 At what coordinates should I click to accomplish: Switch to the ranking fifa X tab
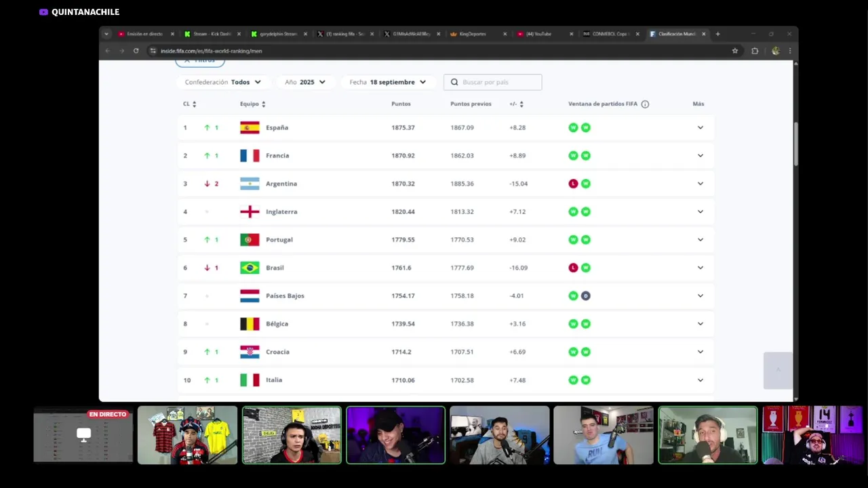tap(344, 34)
